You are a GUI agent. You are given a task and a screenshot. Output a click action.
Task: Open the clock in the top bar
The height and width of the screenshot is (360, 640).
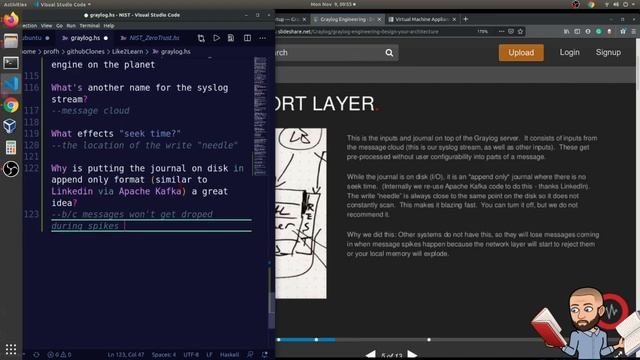coord(333,4)
